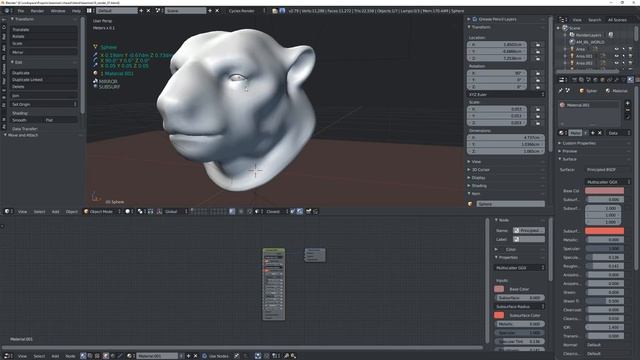
Task: Expand the Display panel in properties region
Action: pos(469,178)
